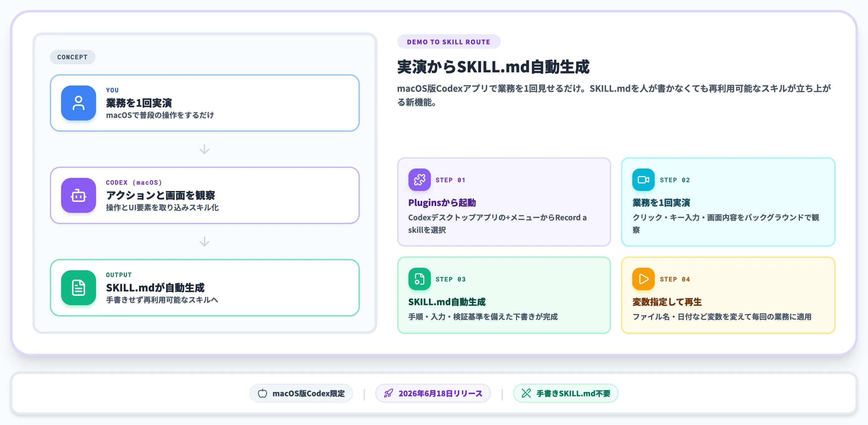Click the クリック・キー入力 description in STEP 02
Screen dimensions: 868x425
tap(726, 224)
